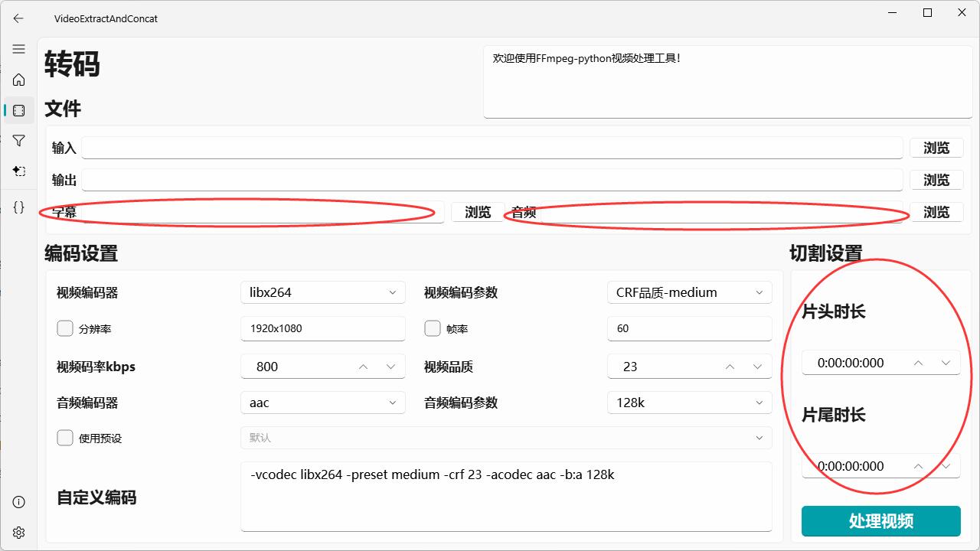The height and width of the screenshot is (551, 980).
Task: Open the filter funnel sidebar icon
Action: coord(19,141)
